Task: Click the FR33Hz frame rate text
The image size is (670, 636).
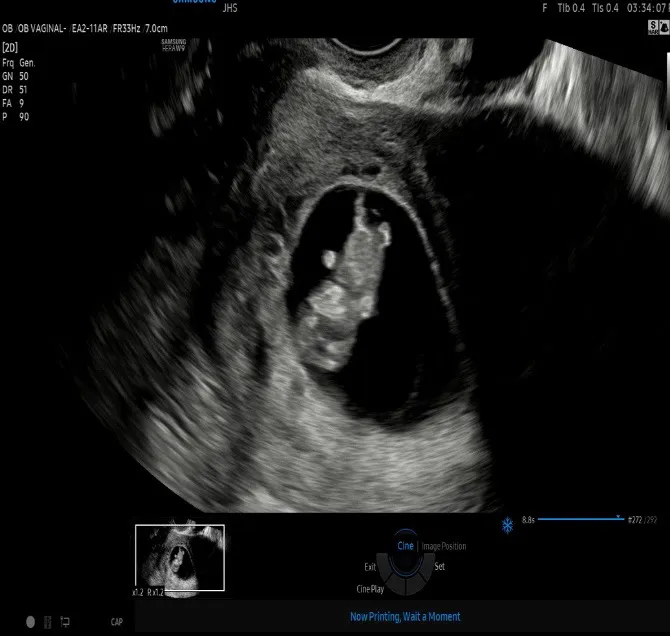Action: 126,29
